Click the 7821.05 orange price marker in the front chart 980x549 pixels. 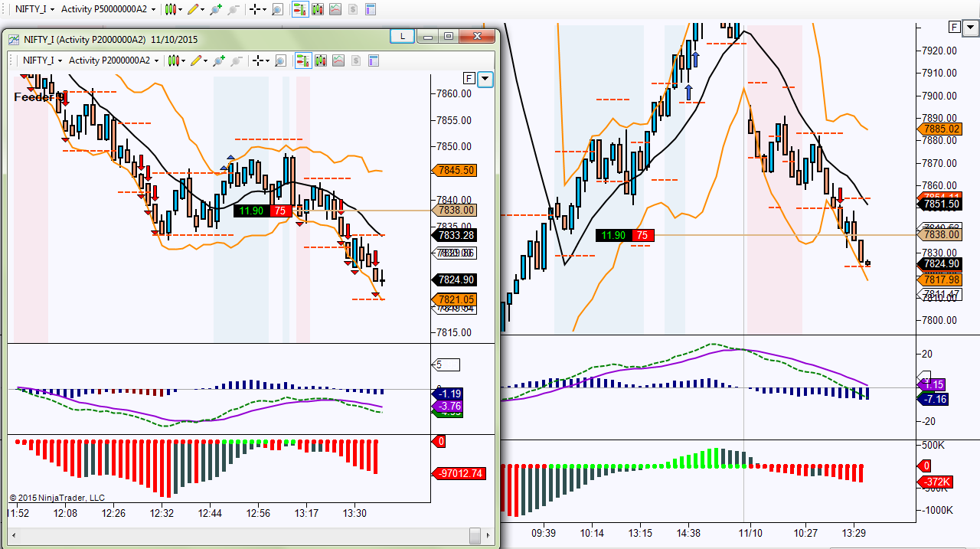coord(455,299)
